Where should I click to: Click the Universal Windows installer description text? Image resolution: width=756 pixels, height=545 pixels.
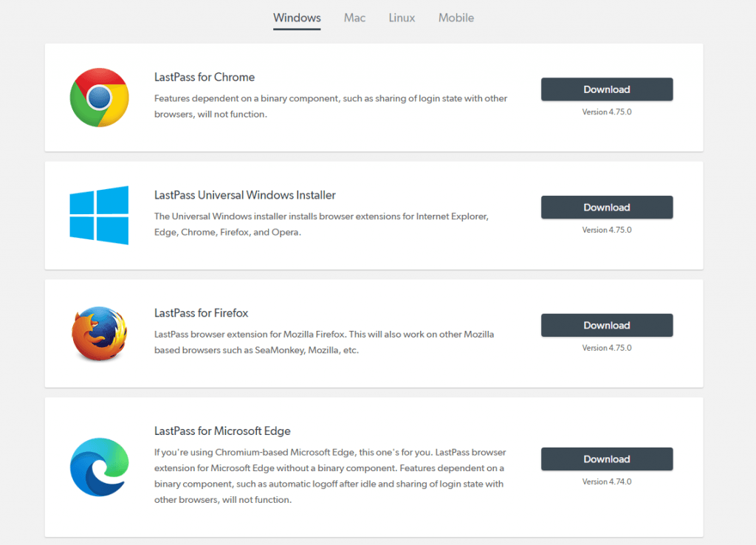click(x=322, y=224)
